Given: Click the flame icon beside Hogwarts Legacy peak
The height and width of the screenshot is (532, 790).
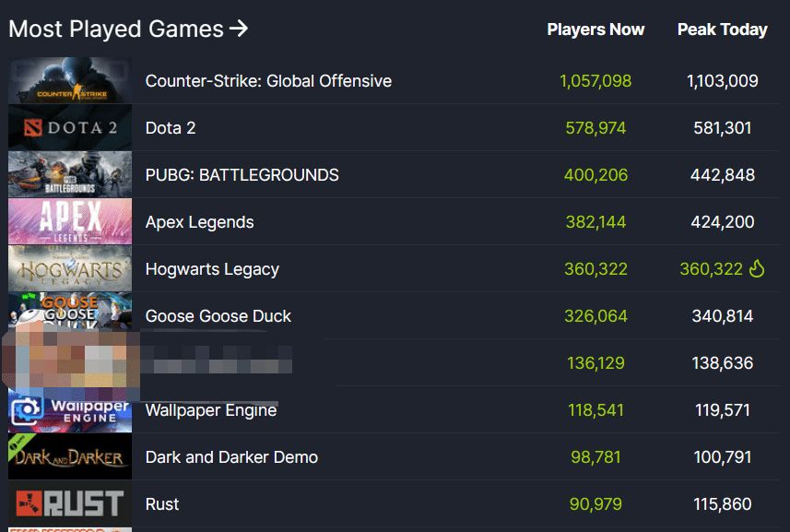Looking at the screenshot, I should tap(757, 268).
